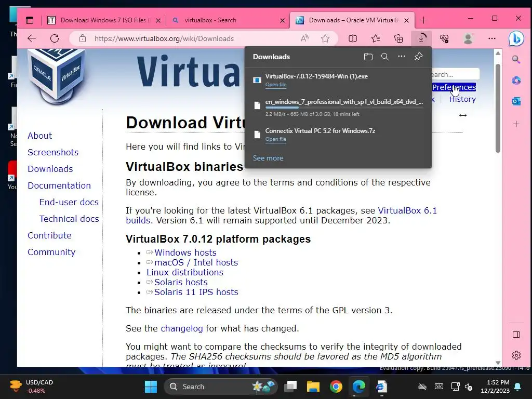Open the Screenshots sidebar link
This screenshot has width=532, height=399.
pyautogui.click(x=53, y=152)
